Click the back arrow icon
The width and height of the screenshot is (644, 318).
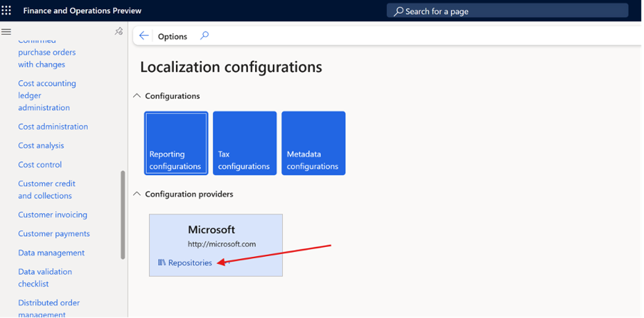point(144,36)
